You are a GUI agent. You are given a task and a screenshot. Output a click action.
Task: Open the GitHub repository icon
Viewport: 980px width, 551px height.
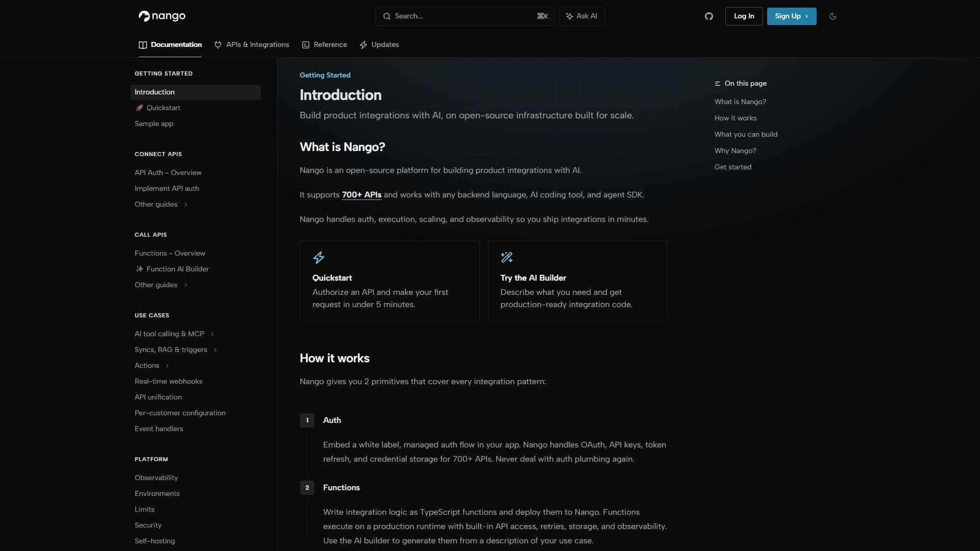tap(708, 16)
